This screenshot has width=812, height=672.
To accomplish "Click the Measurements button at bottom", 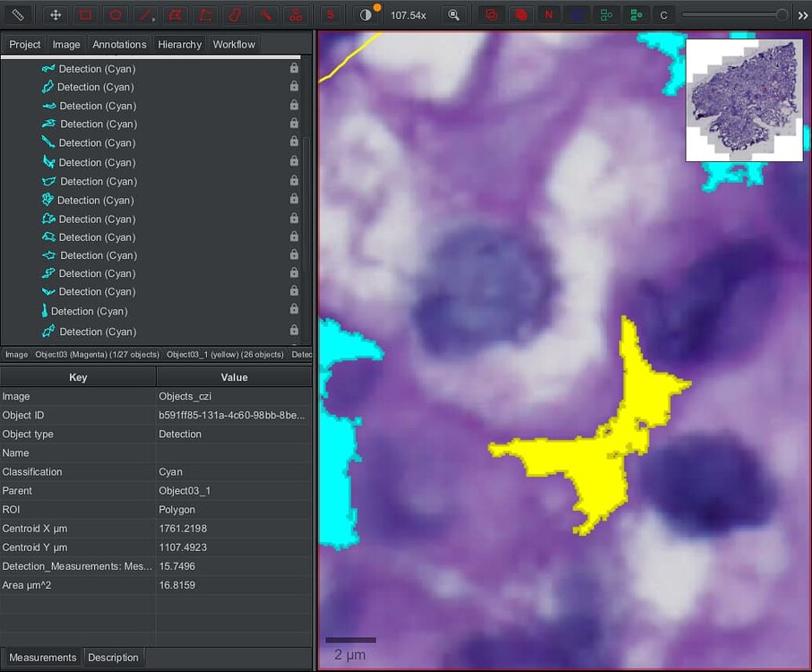I will 42,657.
